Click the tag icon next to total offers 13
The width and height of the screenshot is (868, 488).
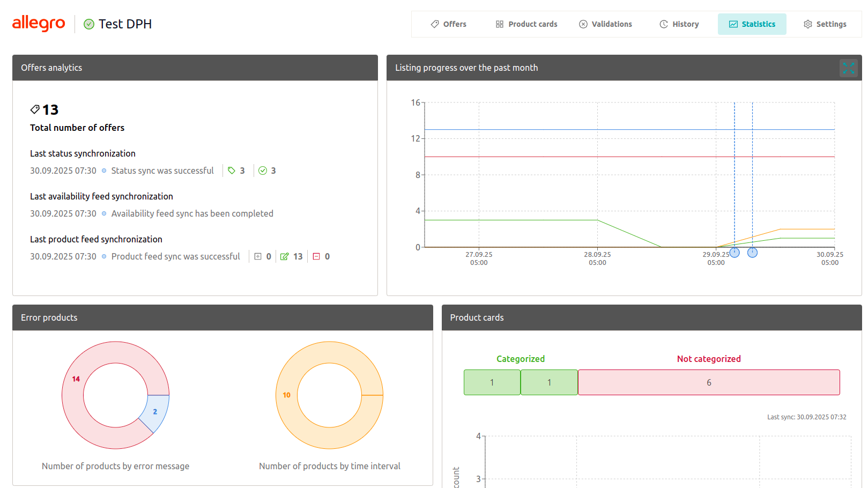[x=35, y=109]
